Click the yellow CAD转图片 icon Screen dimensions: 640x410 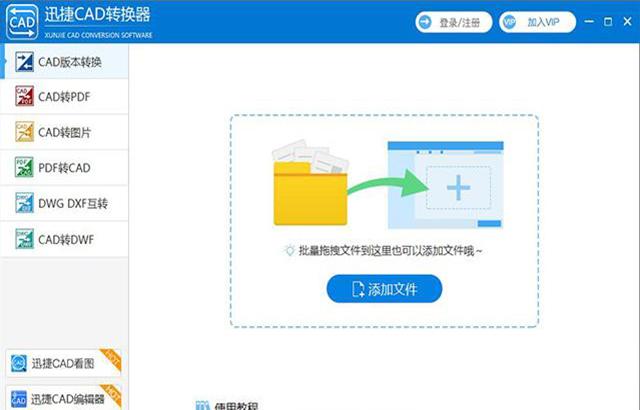[x=24, y=132]
